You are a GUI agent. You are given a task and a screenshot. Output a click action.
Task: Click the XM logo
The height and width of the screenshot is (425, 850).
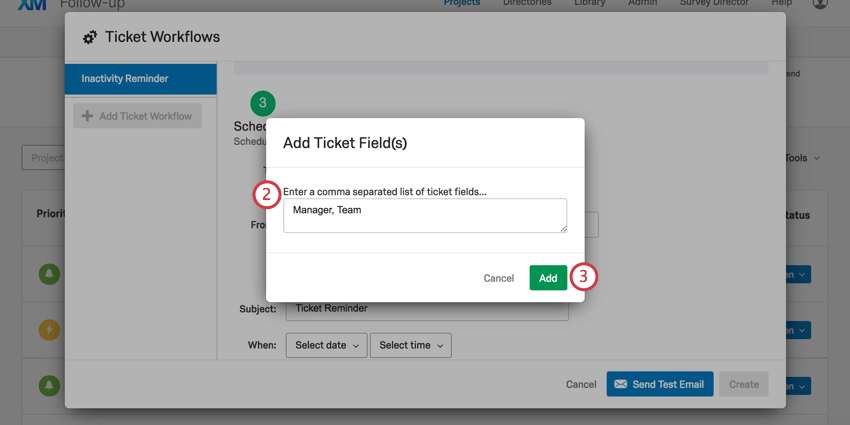click(x=31, y=4)
